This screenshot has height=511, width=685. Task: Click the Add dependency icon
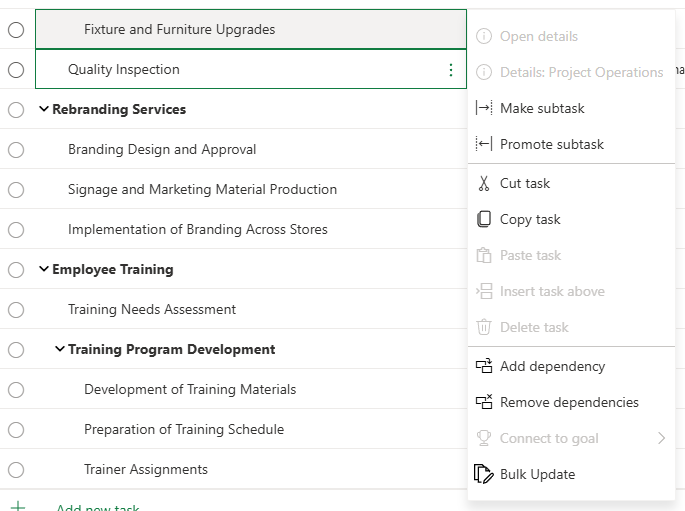[484, 366]
